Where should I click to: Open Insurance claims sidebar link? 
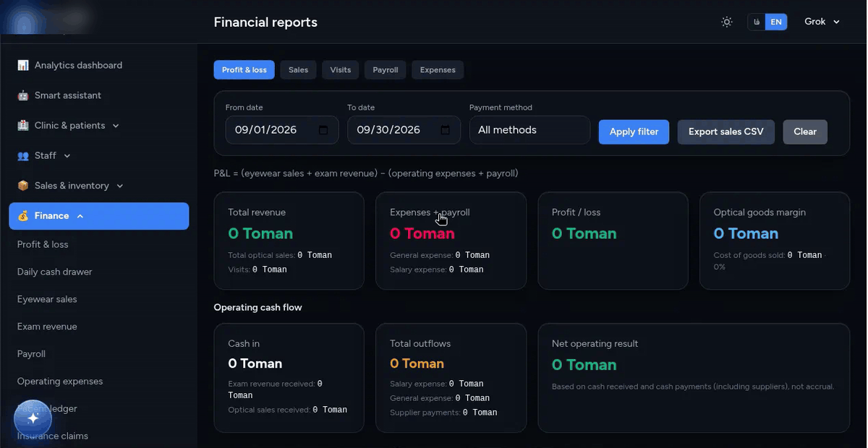[53, 436]
